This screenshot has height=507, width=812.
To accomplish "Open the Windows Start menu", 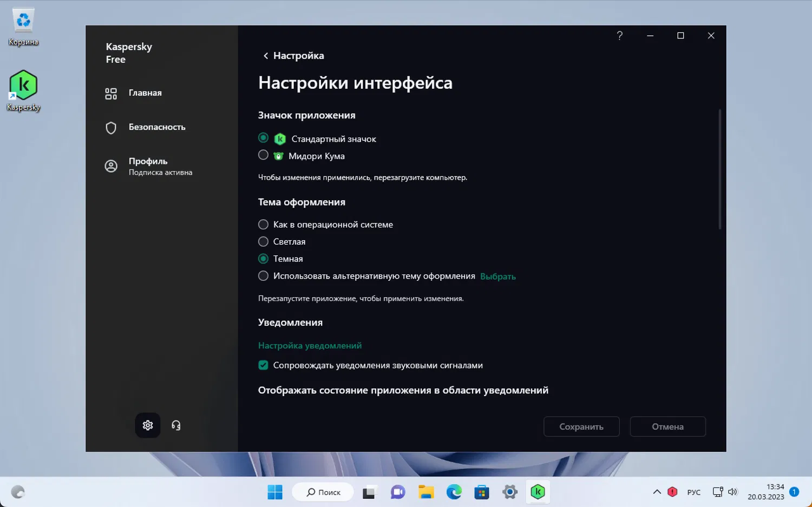I will coord(275,492).
